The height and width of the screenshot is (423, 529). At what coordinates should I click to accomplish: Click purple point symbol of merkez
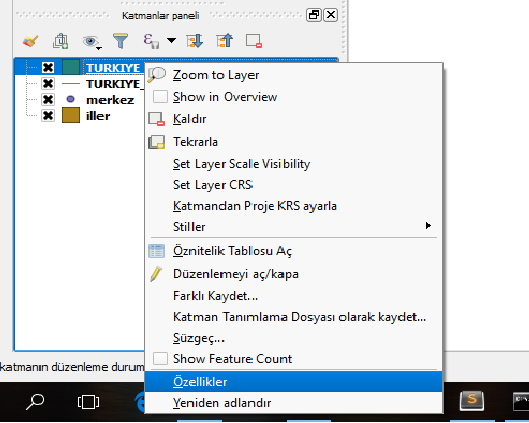[71, 99]
